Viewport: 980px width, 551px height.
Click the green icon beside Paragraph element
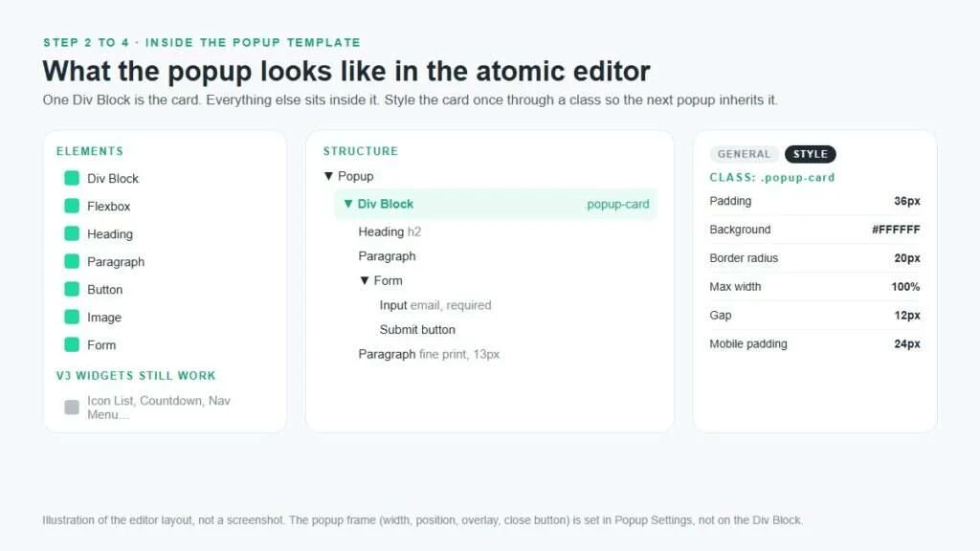click(72, 261)
